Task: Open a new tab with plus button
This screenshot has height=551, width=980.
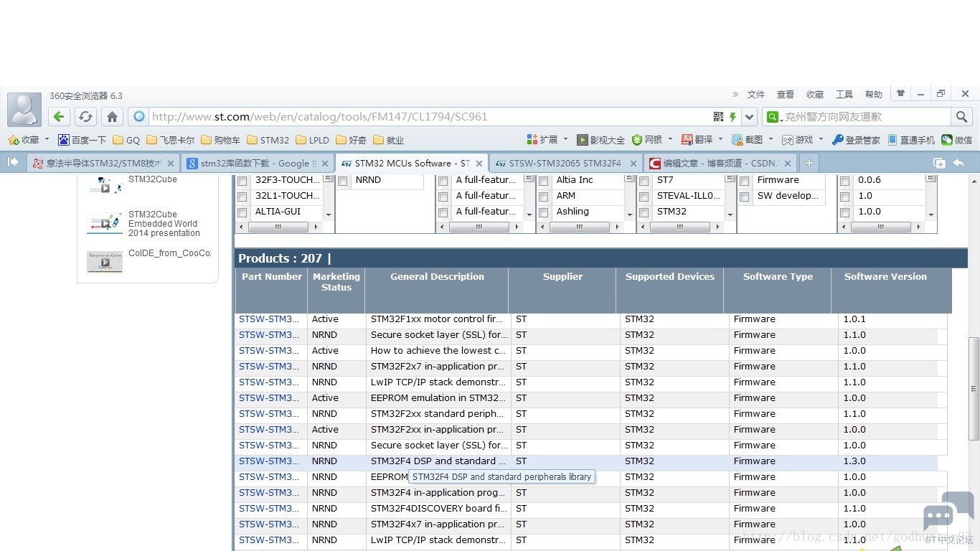Action: 809,163
